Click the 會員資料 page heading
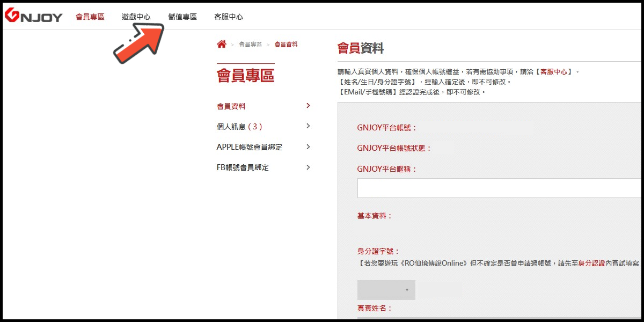The height and width of the screenshot is (322, 644). [361, 48]
